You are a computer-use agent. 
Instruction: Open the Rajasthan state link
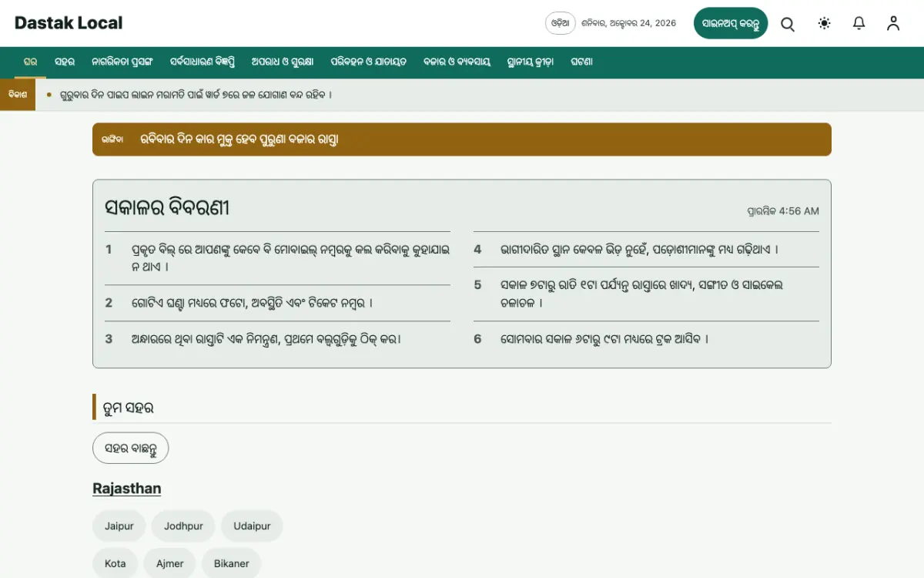(127, 489)
